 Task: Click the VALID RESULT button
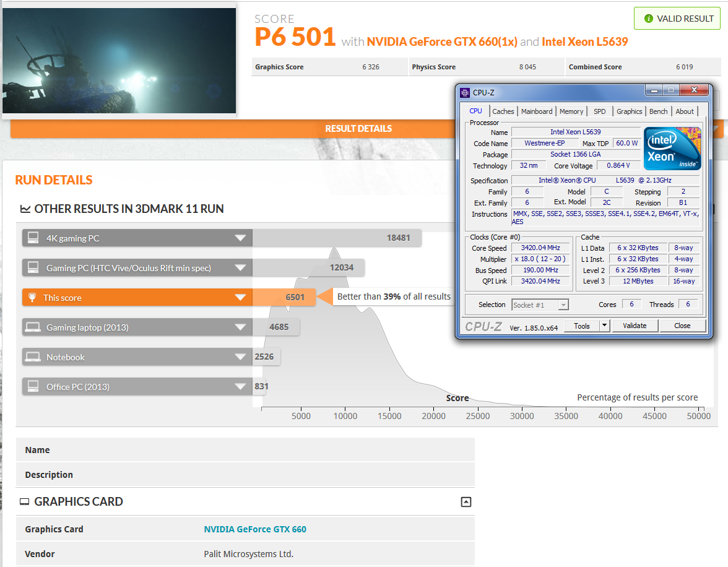(x=677, y=19)
